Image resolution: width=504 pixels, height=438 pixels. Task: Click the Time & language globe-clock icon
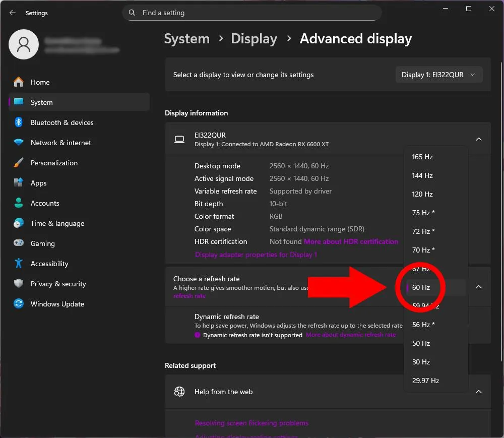tap(19, 223)
